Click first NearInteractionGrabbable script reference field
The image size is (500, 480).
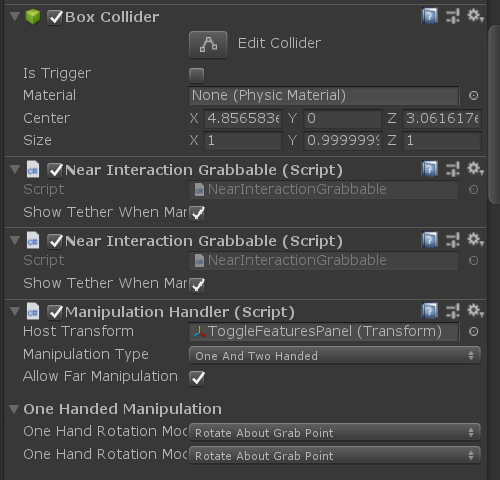point(323,190)
